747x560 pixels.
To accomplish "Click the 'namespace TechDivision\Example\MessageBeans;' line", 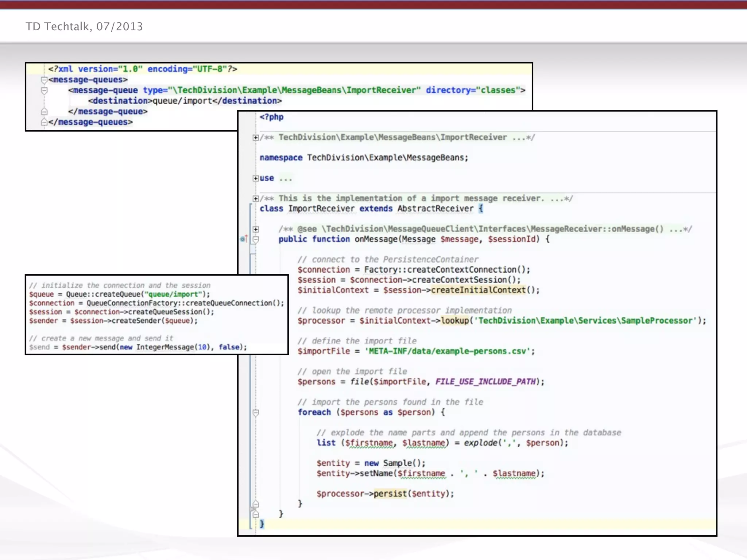I will pyautogui.click(x=364, y=157).
